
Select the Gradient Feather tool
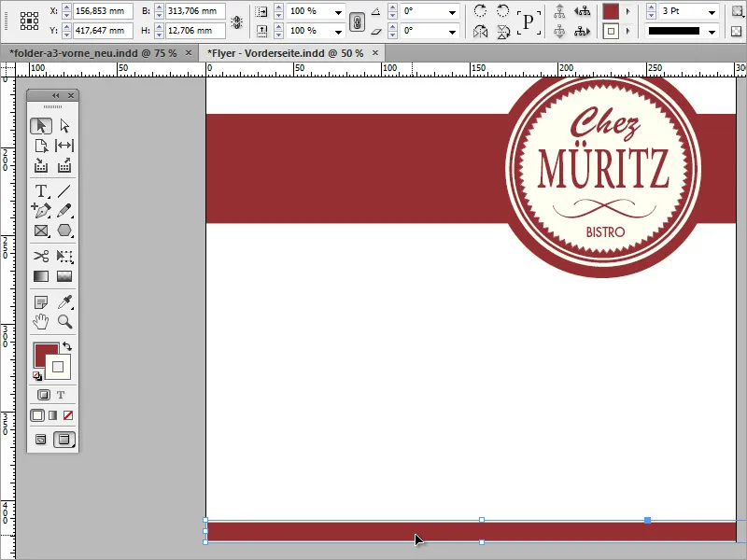64,276
